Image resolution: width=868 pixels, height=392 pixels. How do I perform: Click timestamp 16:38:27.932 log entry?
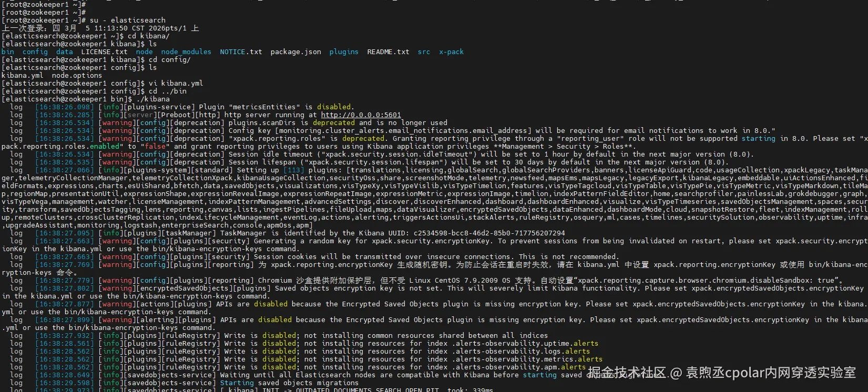coord(64,335)
